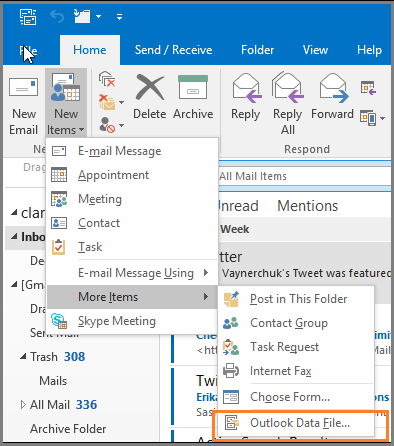Open Archive Folder in the tree
Image resolution: width=394 pixels, height=446 pixels.
[68, 429]
